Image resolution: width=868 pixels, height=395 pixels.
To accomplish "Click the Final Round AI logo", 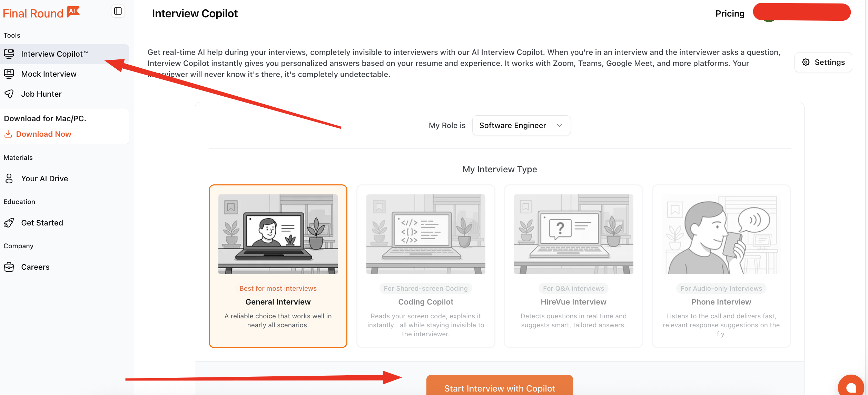I will (x=41, y=13).
